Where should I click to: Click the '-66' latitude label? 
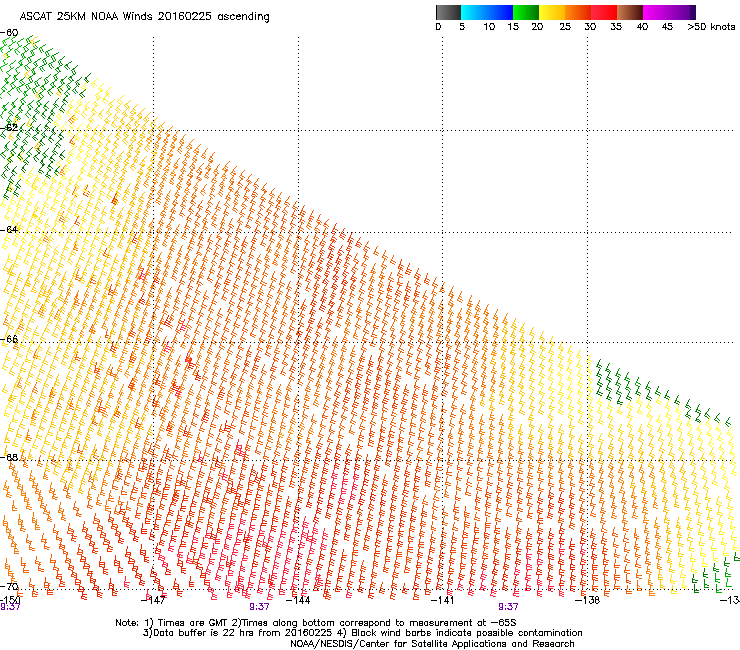pyautogui.click(x=9, y=339)
